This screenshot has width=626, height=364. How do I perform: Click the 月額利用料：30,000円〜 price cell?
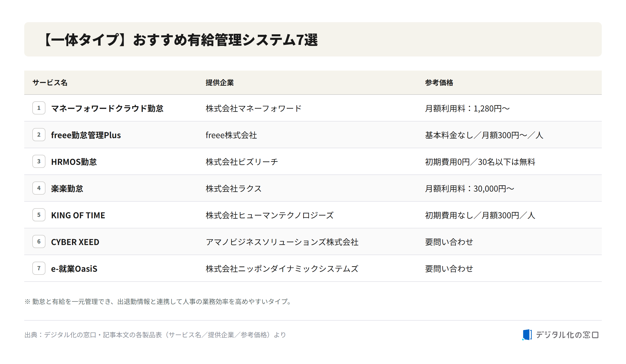(x=470, y=189)
